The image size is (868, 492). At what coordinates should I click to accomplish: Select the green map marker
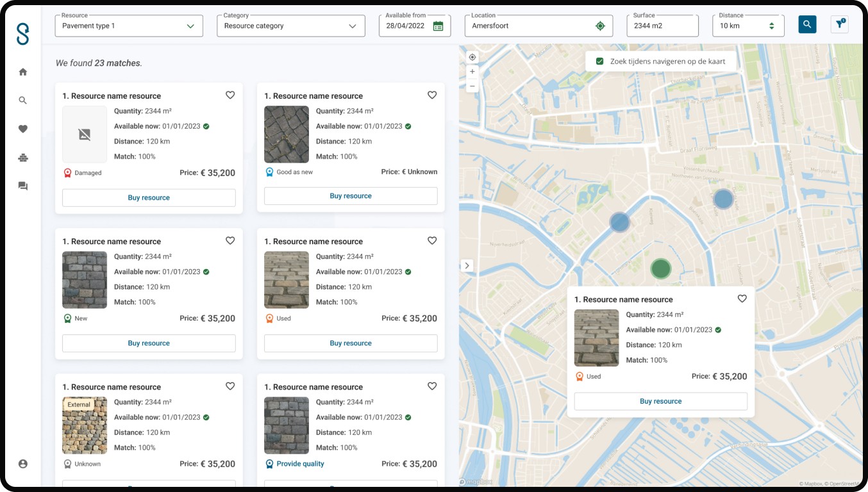pyautogui.click(x=660, y=268)
